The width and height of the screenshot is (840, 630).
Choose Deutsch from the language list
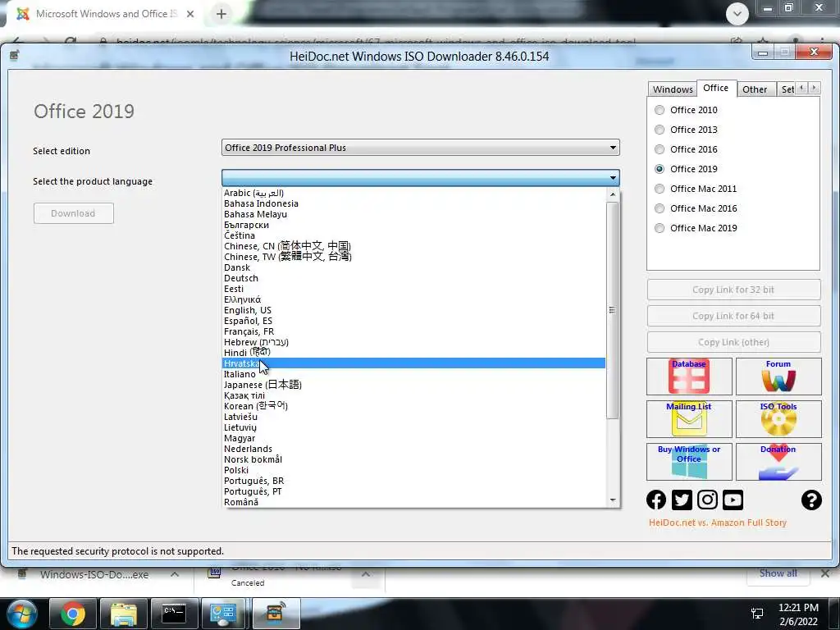pos(413,278)
